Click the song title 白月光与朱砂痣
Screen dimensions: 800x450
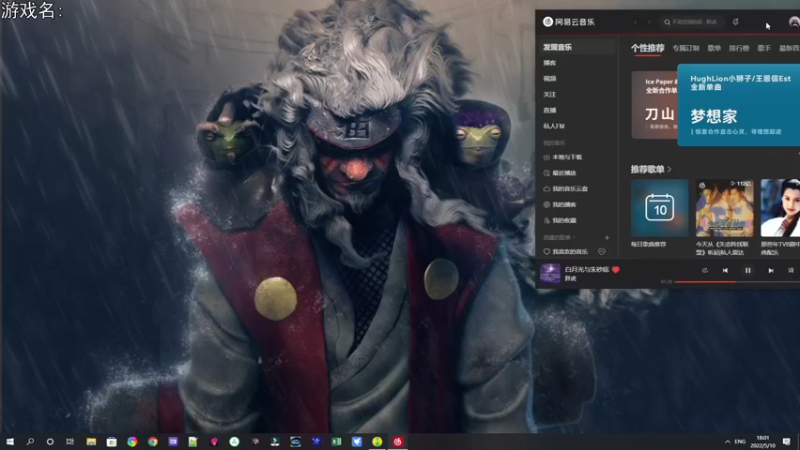pyautogui.click(x=587, y=269)
